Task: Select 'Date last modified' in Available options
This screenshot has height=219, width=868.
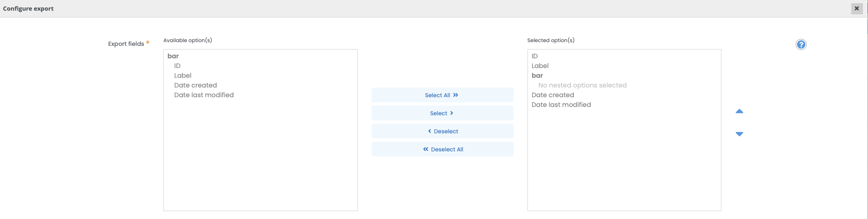Action: point(204,95)
